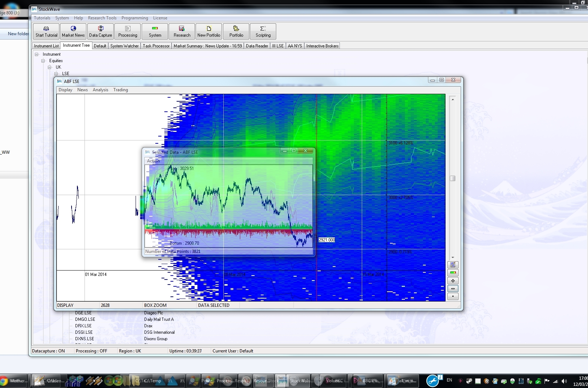
Task: Open the color gradient map selector
Action: tap(453, 273)
